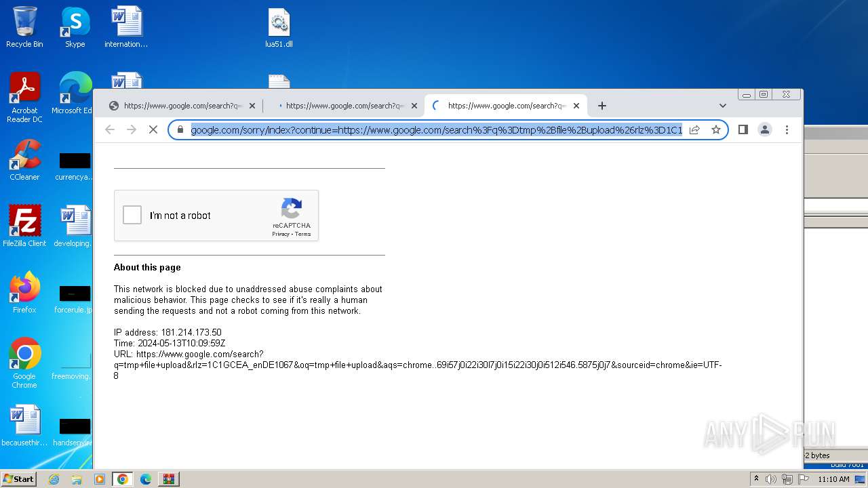Go back in Chrome
Screen dimensions: 868x488
[x=110, y=129]
